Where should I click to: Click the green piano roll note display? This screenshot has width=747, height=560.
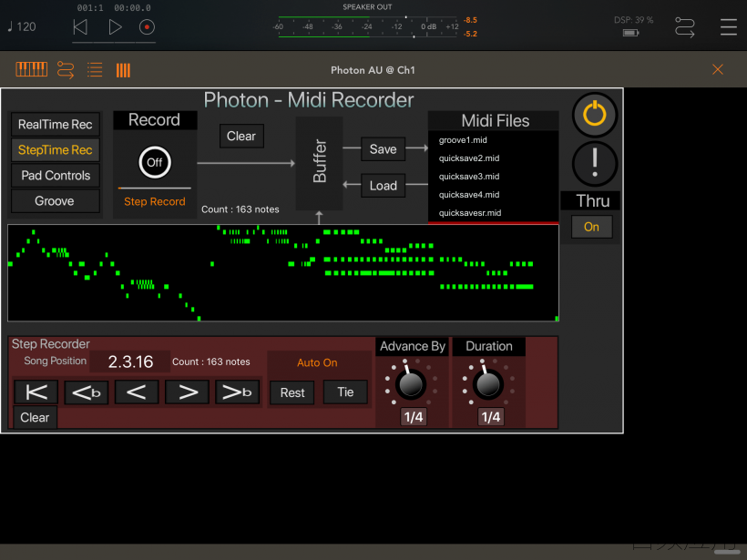coord(283,273)
